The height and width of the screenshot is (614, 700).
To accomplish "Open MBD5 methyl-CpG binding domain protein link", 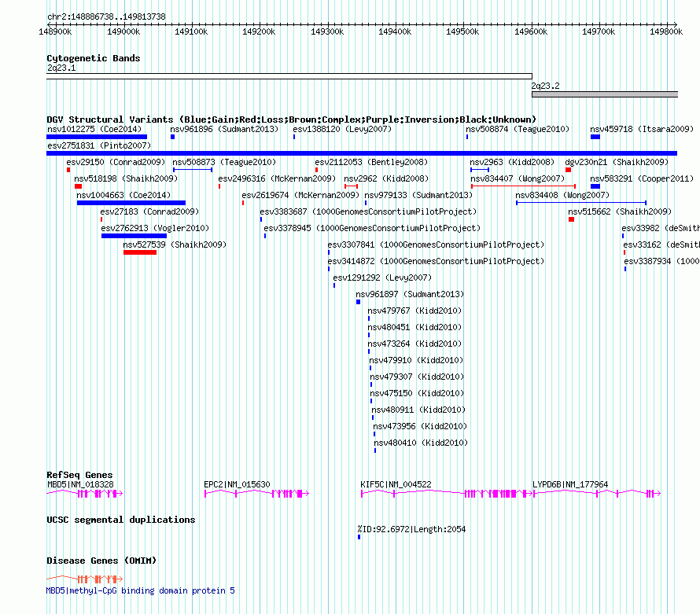I will tap(141, 590).
